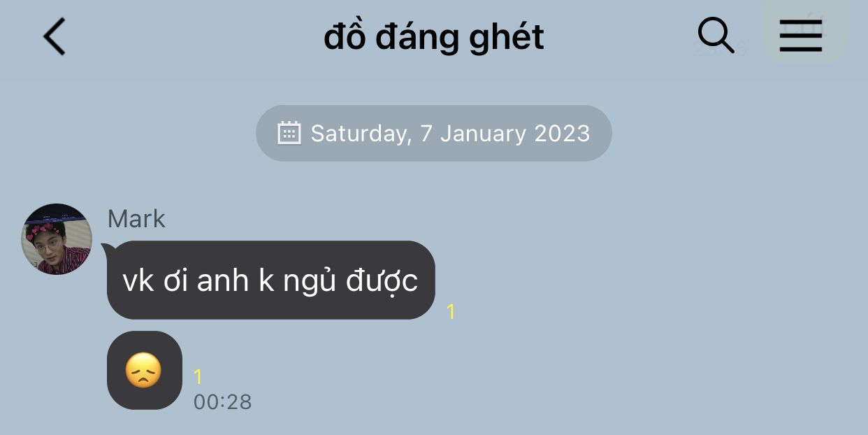Go back using the left arrow
The width and height of the screenshot is (868, 435).
click(54, 36)
